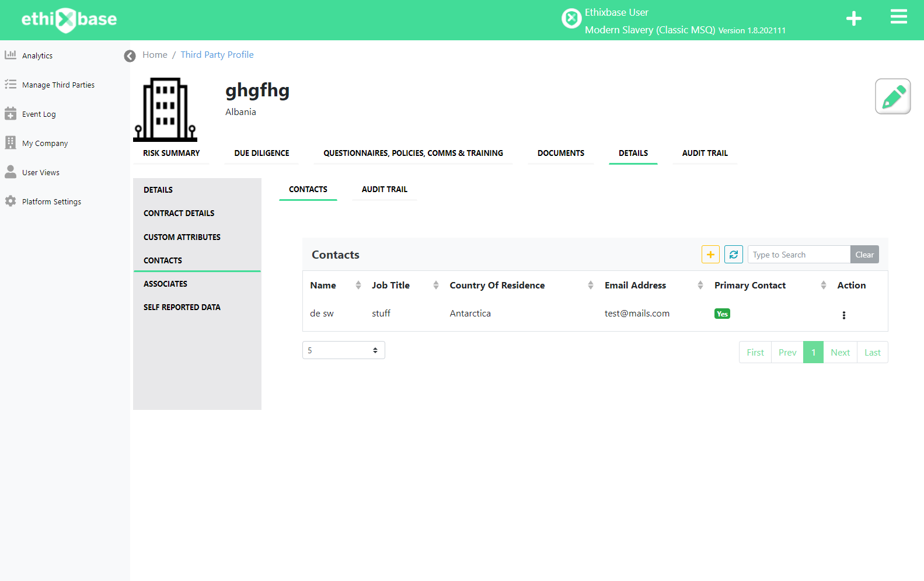This screenshot has width=924, height=581.
Task: Open Questionnaires, Policies, Comms & Training tab
Action: [x=413, y=153]
